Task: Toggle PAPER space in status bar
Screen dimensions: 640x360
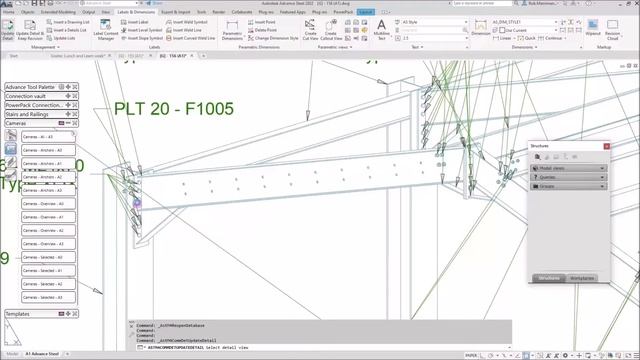Action: 471,356
